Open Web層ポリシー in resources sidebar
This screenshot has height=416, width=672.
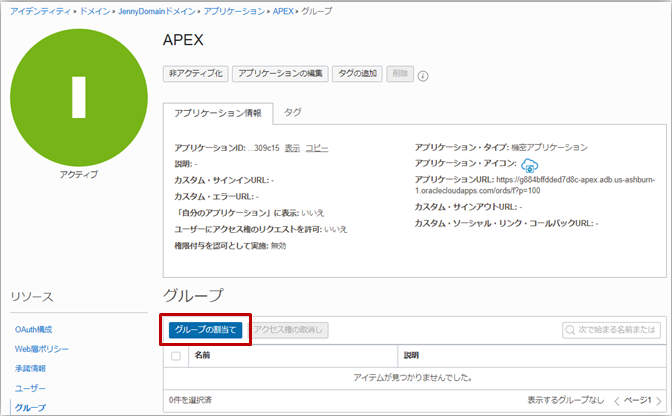[x=41, y=348]
